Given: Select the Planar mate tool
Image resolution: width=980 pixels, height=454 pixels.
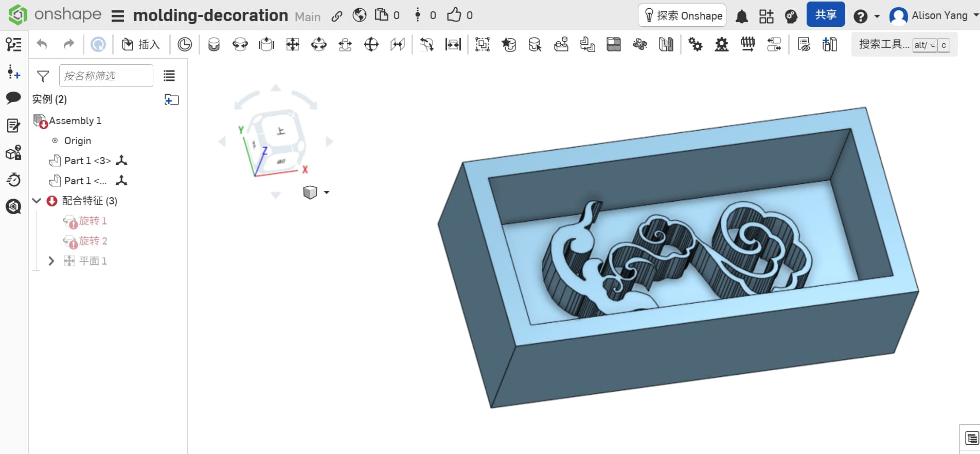Looking at the screenshot, I should point(293,45).
